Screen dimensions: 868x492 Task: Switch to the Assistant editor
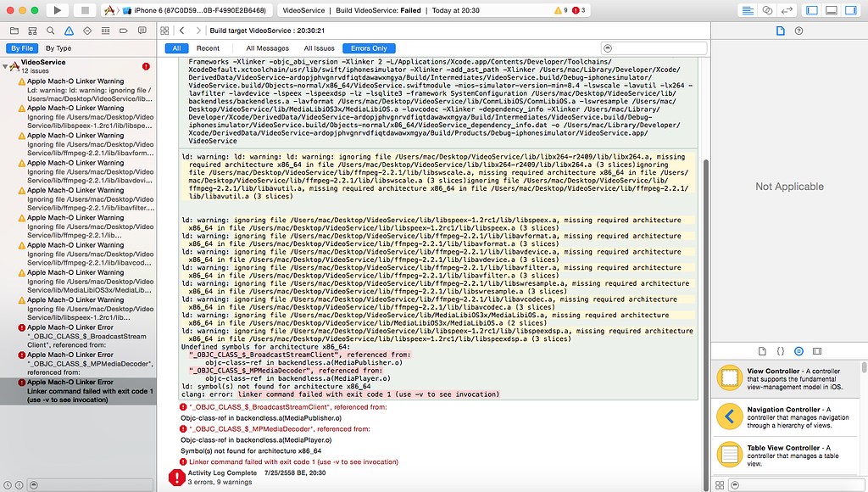pos(768,10)
